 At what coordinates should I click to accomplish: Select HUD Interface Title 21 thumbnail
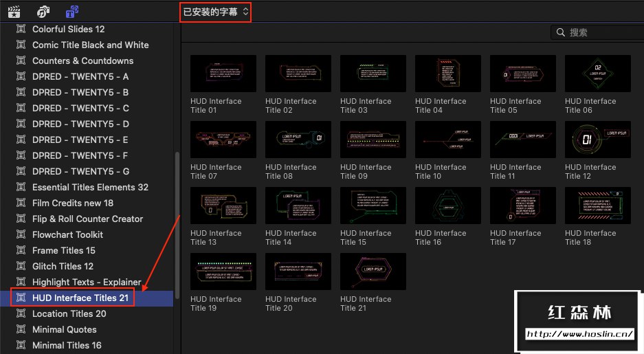coord(373,272)
